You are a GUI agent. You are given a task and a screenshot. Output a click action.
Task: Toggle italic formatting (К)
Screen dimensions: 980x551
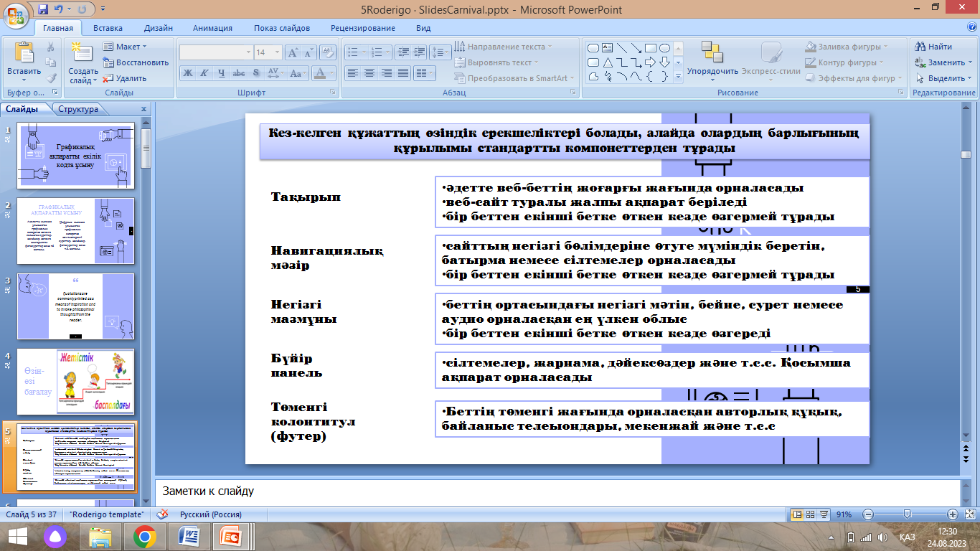pos(204,72)
